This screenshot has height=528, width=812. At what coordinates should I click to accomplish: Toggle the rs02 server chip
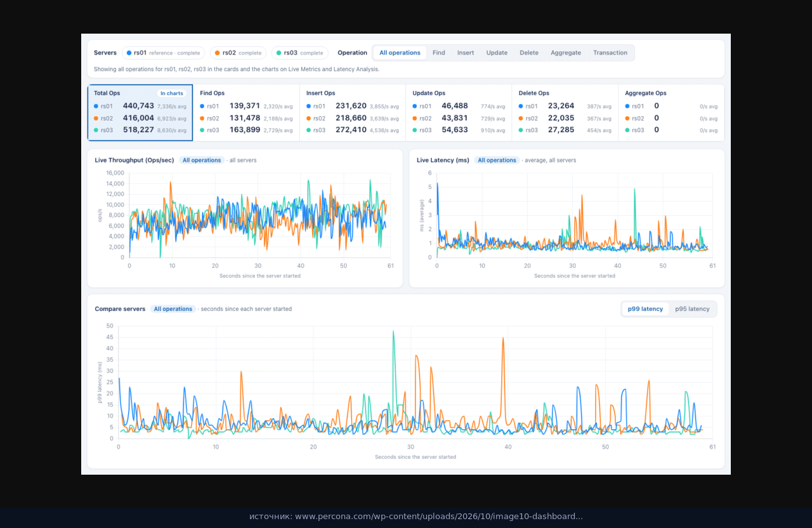238,53
